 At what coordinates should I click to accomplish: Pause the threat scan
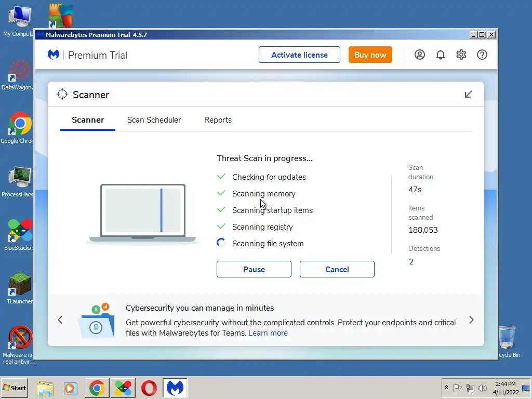254,269
